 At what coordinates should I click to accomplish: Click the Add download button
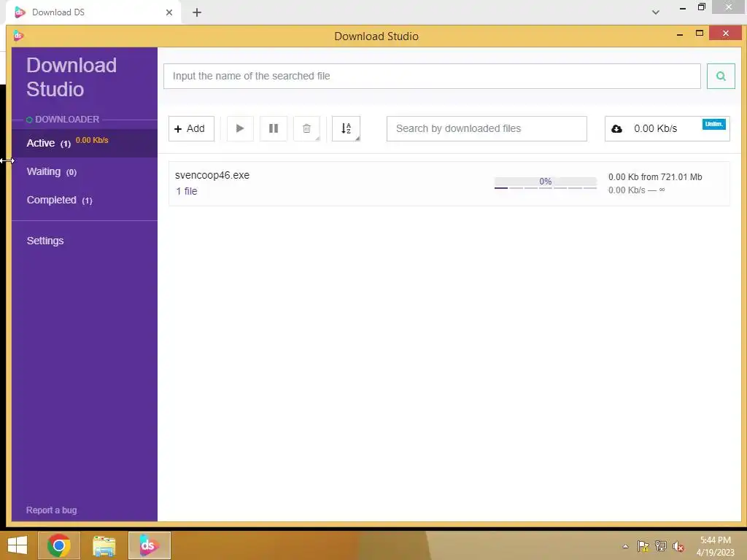192,128
